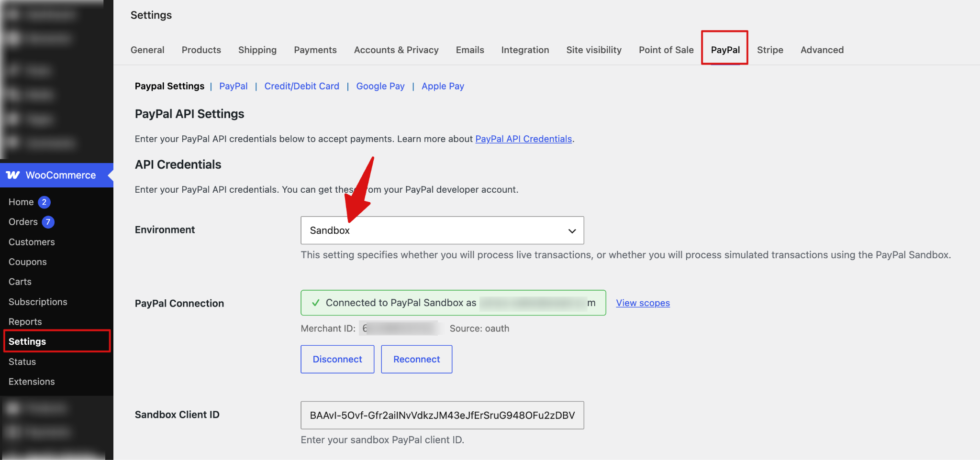Open the PayPal subsection link
The width and height of the screenshot is (980, 460).
pyautogui.click(x=234, y=86)
